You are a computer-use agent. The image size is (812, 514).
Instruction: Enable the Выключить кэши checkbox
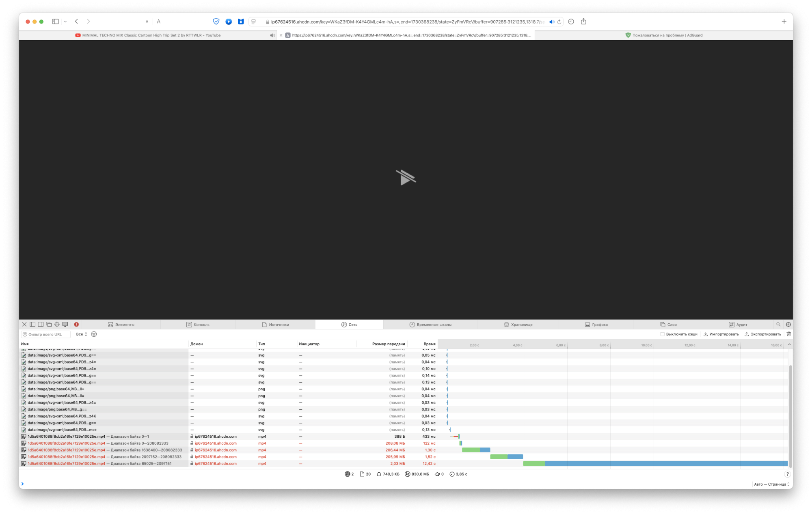tap(662, 334)
